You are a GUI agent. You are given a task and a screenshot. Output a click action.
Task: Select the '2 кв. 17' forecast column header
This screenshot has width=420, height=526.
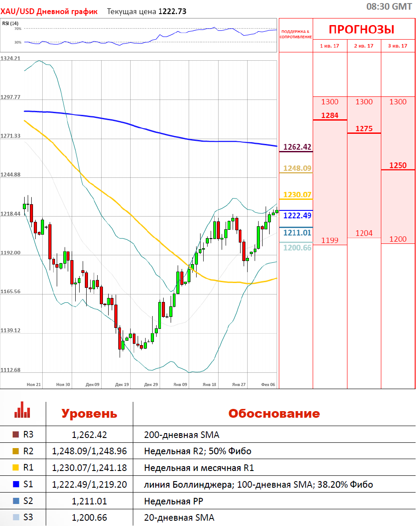(364, 46)
